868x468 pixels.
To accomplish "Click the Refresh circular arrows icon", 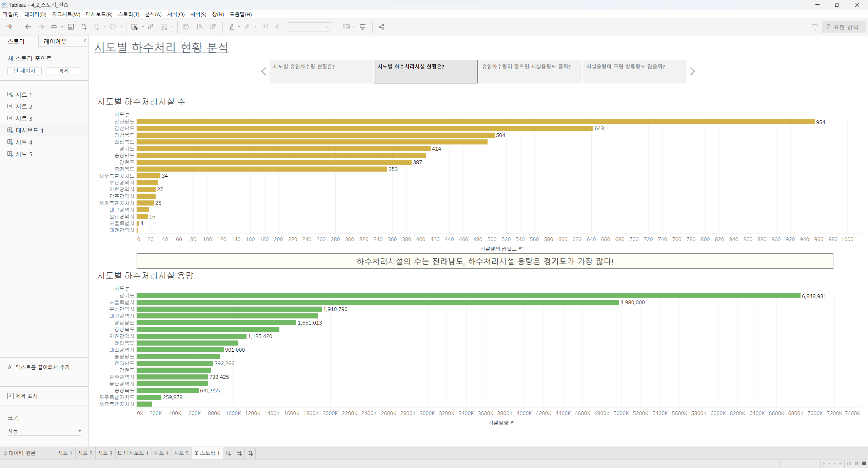I will pyautogui.click(x=113, y=27).
